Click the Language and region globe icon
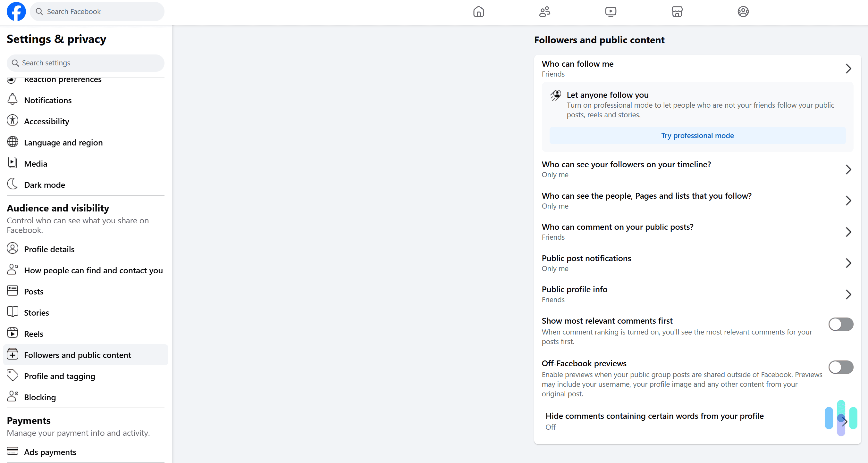 point(13,142)
